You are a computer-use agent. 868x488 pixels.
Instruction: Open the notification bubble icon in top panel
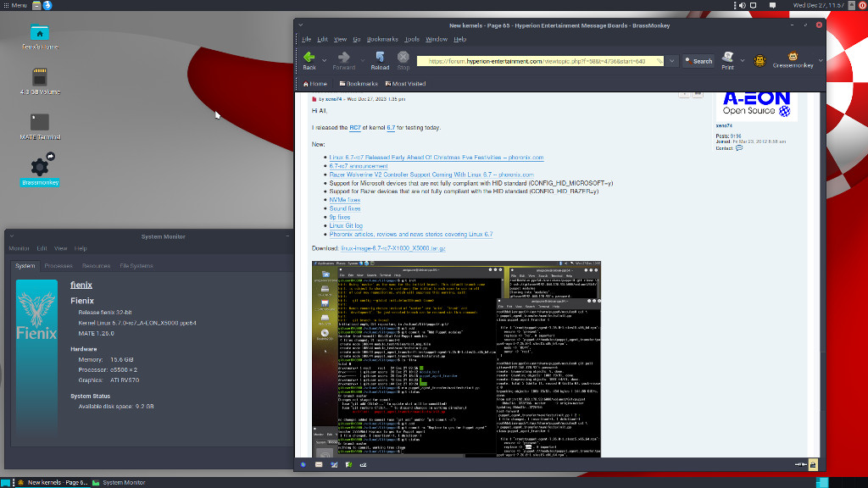tap(773, 6)
